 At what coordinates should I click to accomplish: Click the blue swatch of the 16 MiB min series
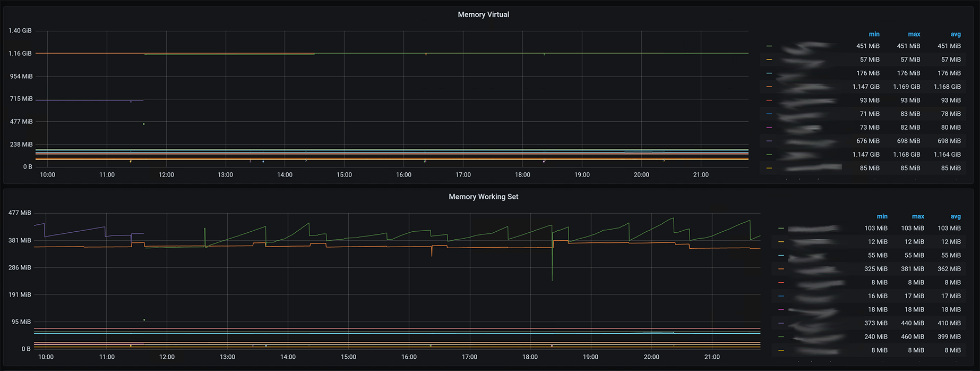coord(781,296)
